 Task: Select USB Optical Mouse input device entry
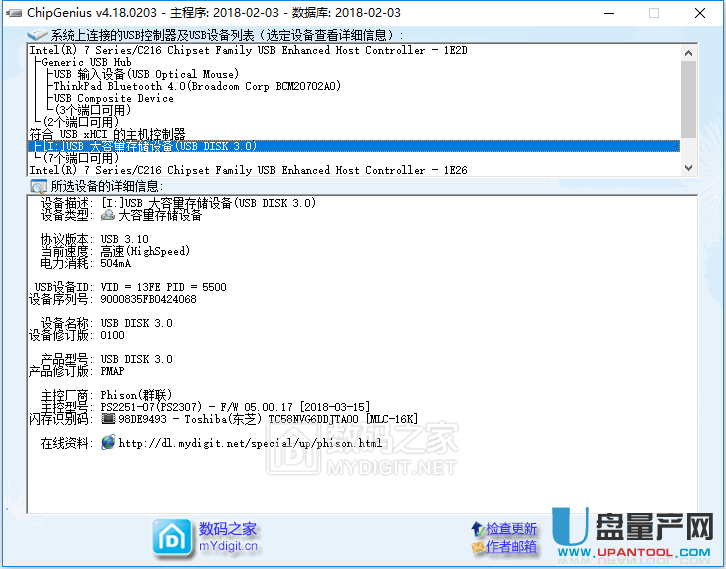click(146, 74)
